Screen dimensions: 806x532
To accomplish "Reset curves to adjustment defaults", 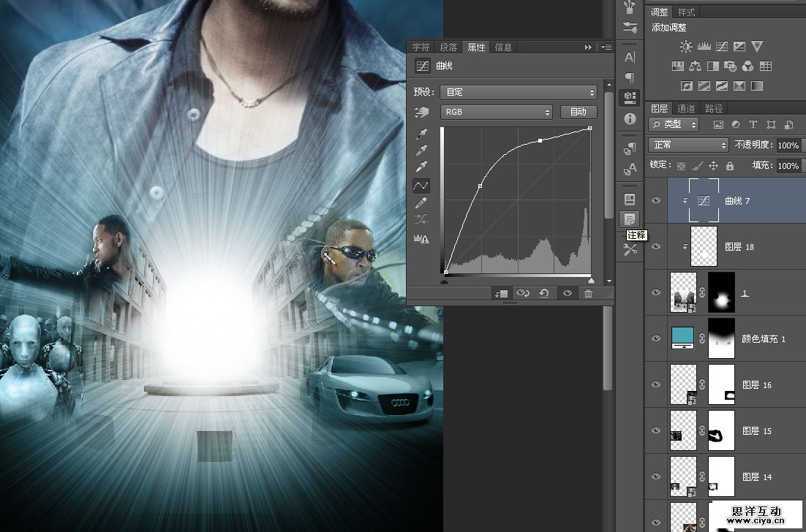I will [x=543, y=293].
